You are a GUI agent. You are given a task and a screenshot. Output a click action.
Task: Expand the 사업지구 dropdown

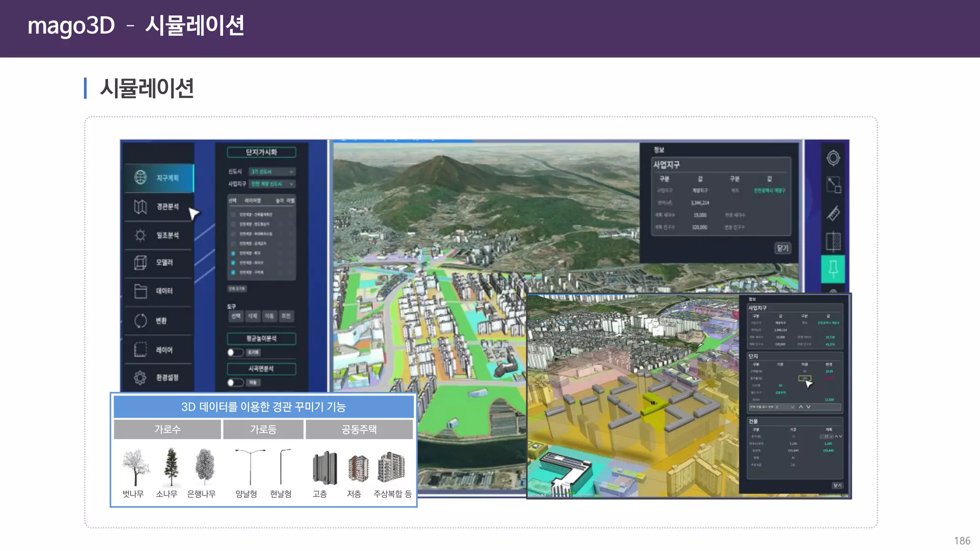coord(272,184)
